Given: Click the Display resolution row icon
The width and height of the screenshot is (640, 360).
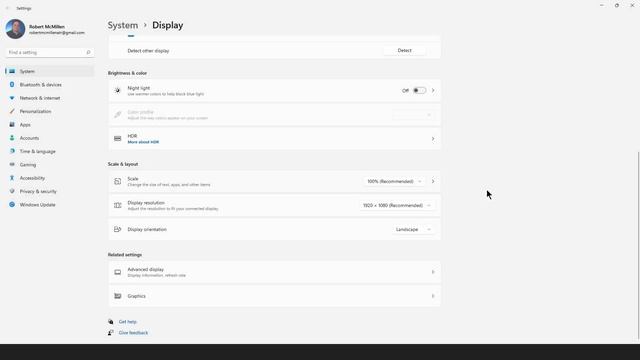Looking at the screenshot, I should [x=118, y=205].
